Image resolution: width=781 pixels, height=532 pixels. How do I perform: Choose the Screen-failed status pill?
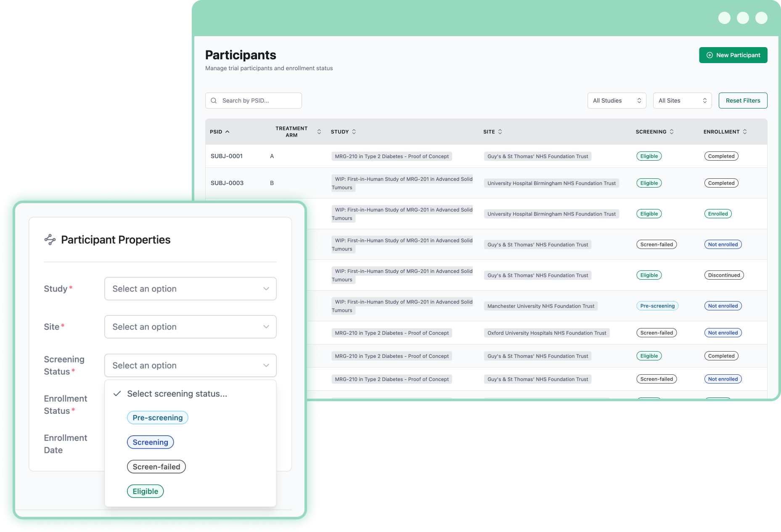point(156,466)
